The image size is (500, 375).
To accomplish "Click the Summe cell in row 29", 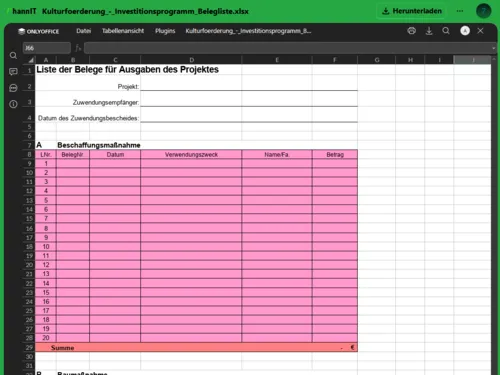I will [x=62, y=348].
